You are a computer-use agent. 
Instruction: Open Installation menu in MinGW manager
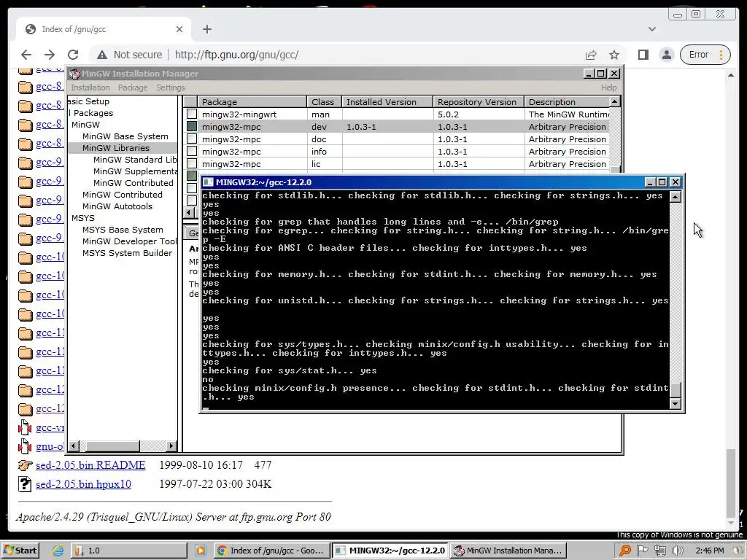coord(90,87)
